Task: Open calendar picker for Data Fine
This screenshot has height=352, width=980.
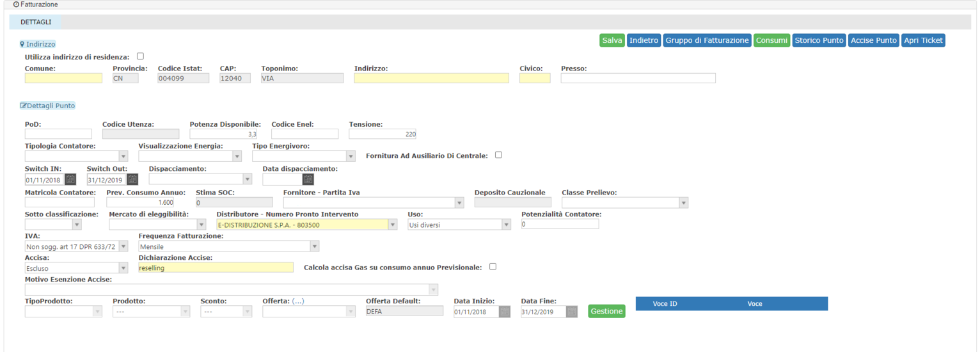Action: tap(572, 312)
